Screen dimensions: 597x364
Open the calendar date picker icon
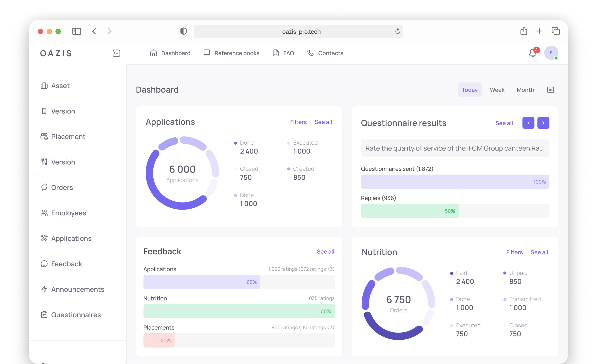tap(550, 90)
